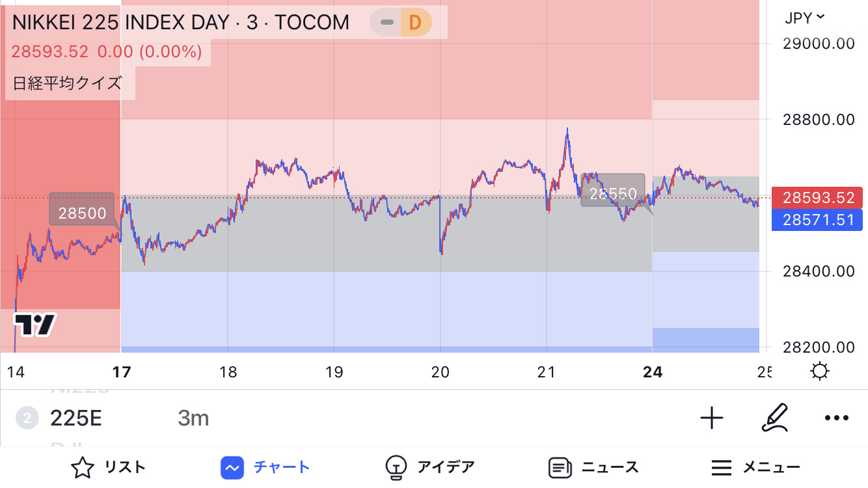Open chart settings gear icon

point(819,372)
